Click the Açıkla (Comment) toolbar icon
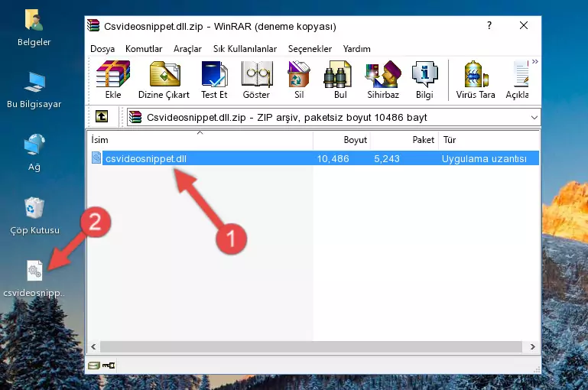The image size is (588, 390). point(518,80)
